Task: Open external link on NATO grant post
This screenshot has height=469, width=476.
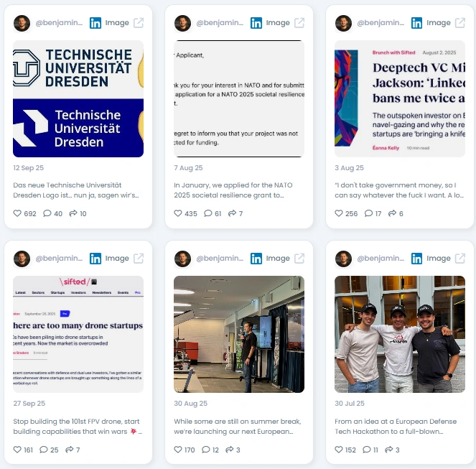Action: click(x=299, y=23)
